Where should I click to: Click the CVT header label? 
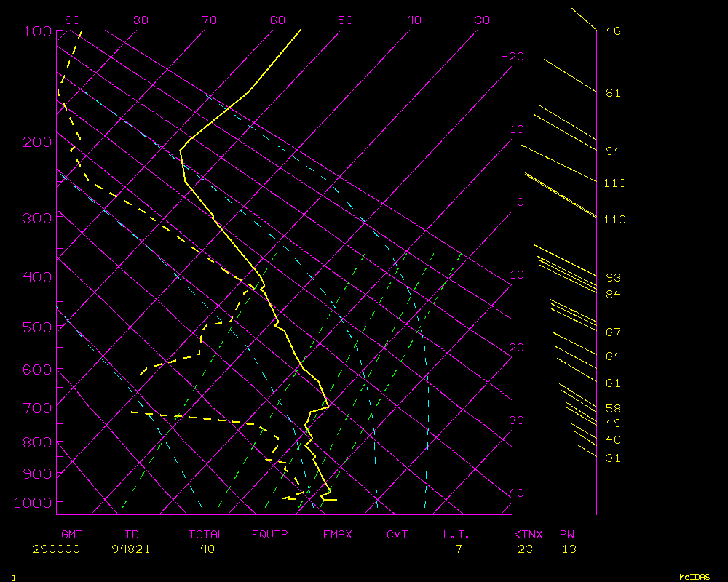[x=397, y=534]
